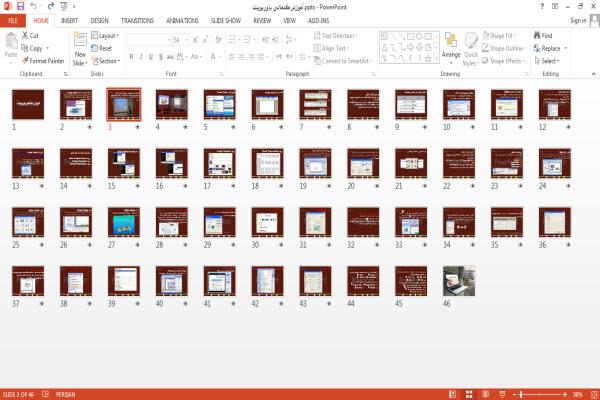Click the Numbering list icon
600x400 pixels.
pos(249,40)
